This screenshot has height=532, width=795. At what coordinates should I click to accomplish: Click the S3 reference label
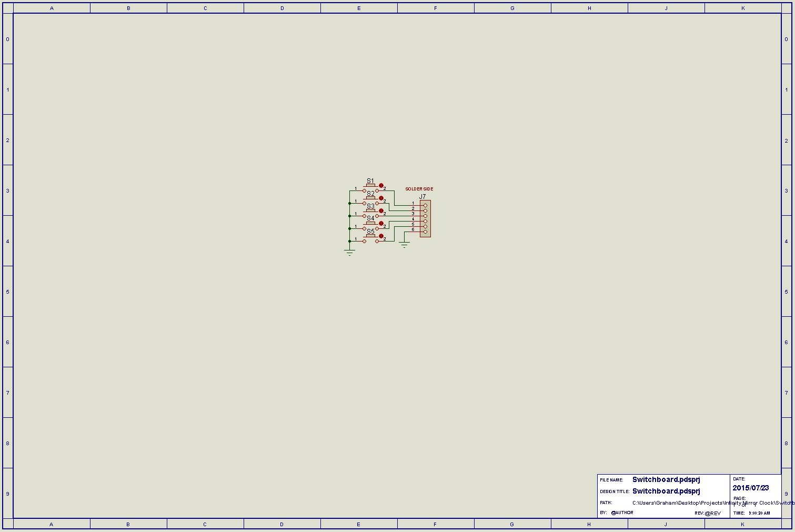tap(370, 206)
